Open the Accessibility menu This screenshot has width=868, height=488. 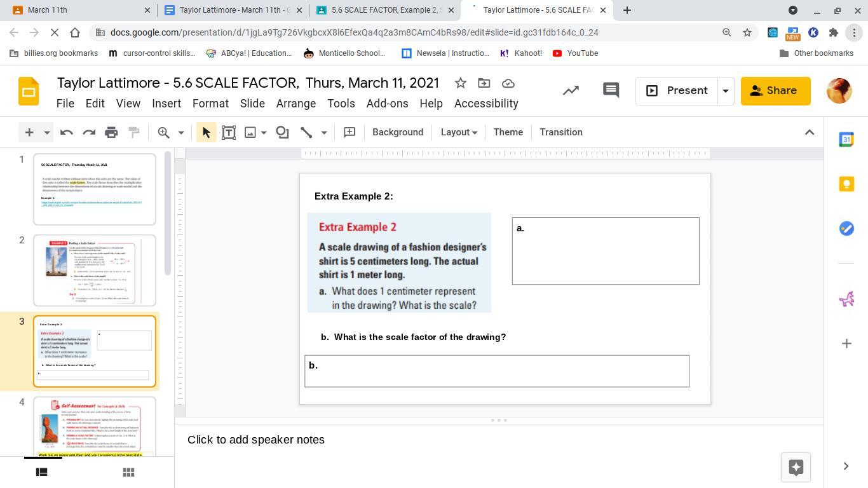pos(486,104)
